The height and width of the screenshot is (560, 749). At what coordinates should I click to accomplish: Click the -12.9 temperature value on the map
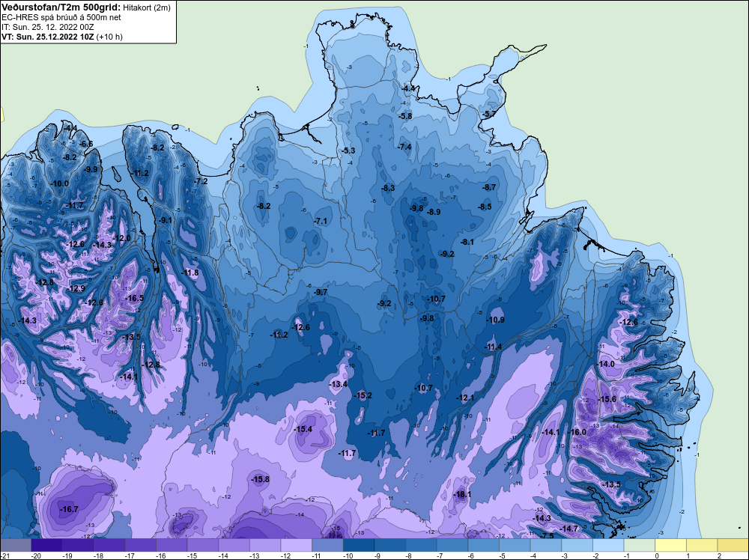tap(76, 288)
